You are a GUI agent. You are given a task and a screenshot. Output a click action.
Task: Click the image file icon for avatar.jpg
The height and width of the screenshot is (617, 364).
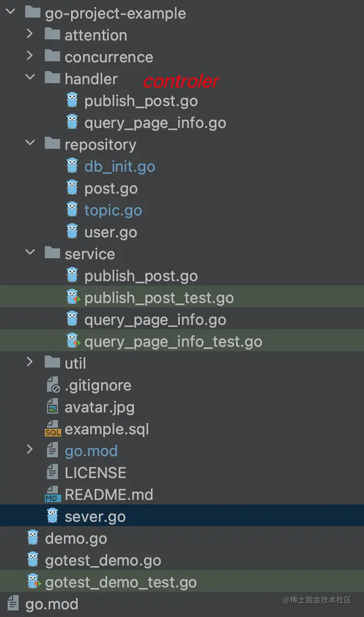point(52,407)
